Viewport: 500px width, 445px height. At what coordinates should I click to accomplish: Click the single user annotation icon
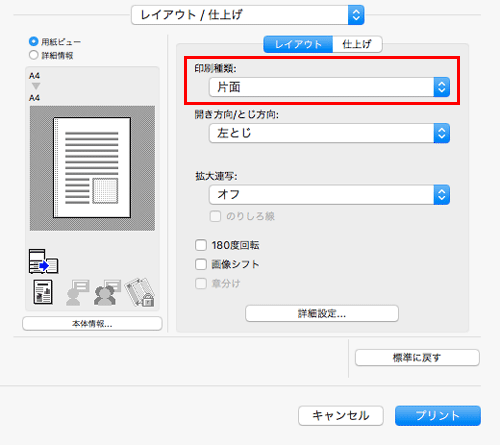coord(78,292)
